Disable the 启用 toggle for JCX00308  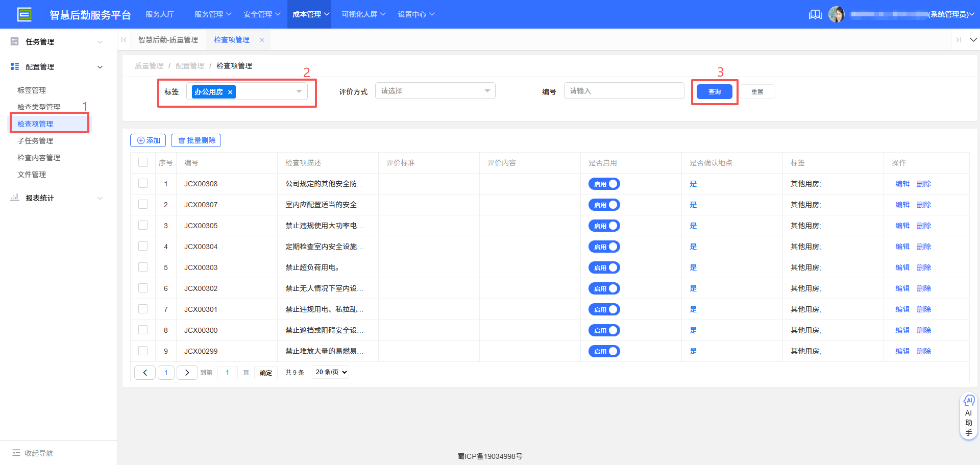(604, 184)
